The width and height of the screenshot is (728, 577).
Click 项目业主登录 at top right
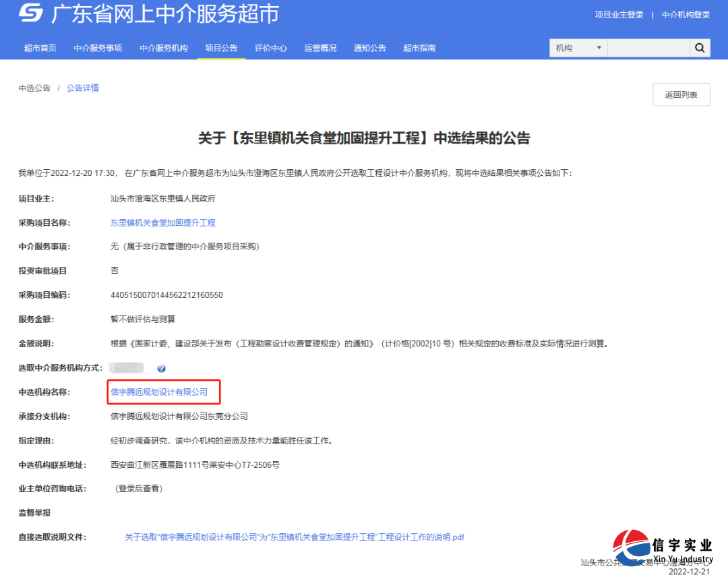[619, 14]
